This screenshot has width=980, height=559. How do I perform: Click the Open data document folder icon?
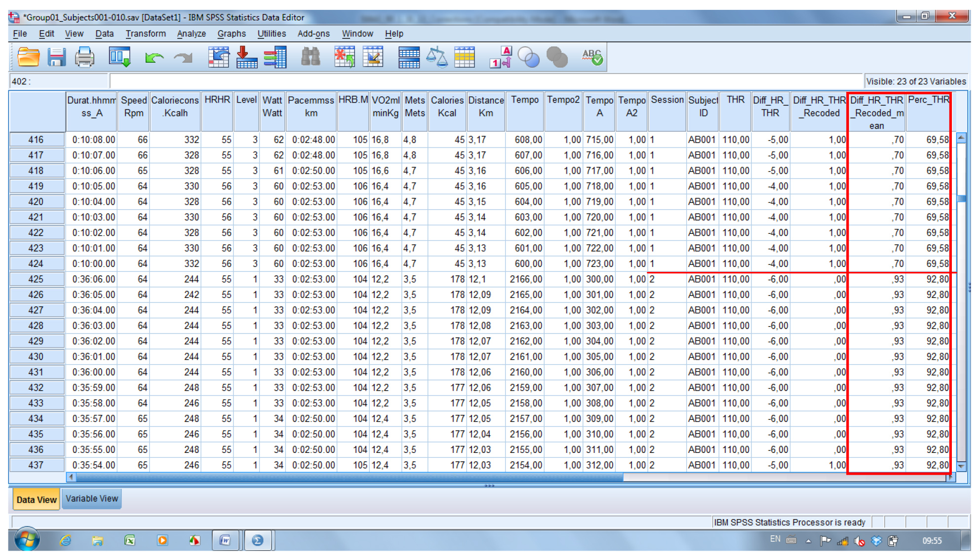pos(28,57)
